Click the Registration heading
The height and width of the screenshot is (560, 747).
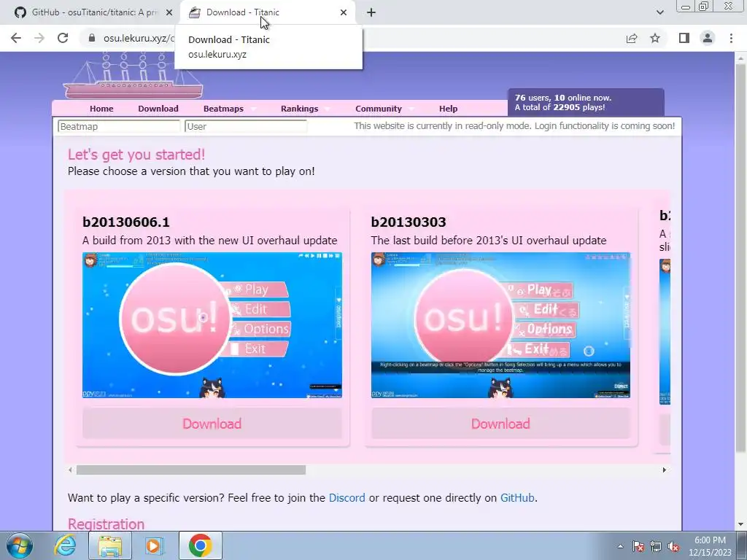coord(106,524)
